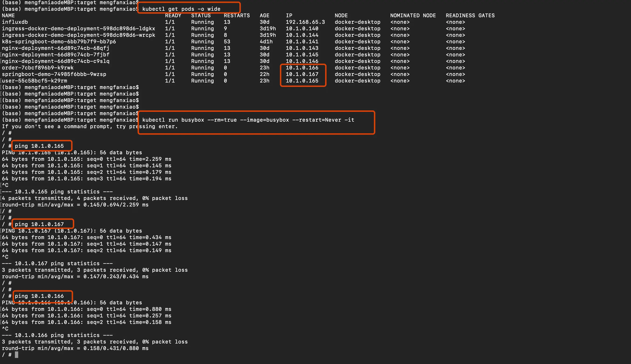This screenshot has width=631, height=364.
Task: Click the RESTARTS column header
Action: click(x=237, y=16)
